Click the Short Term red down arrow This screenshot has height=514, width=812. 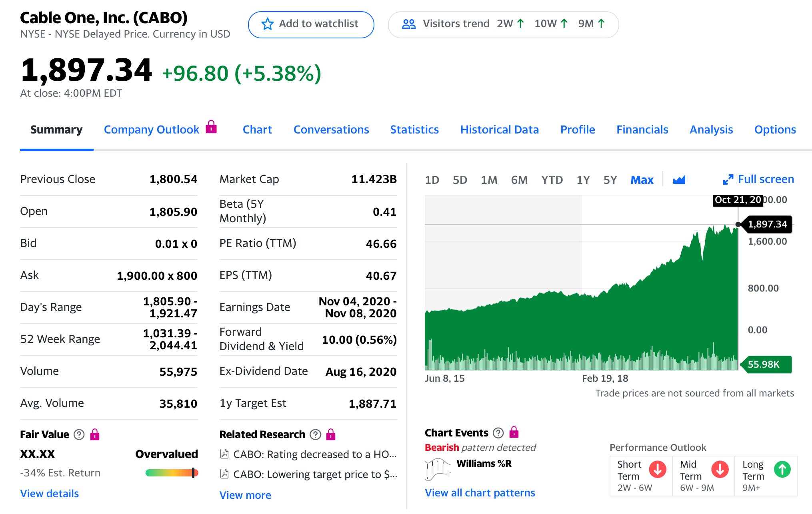[657, 469]
